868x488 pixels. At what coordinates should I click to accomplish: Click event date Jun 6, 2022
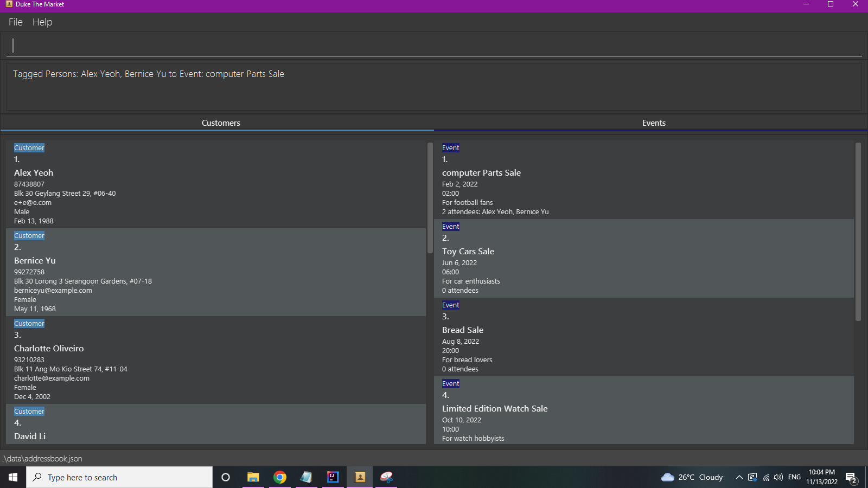(459, 263)
